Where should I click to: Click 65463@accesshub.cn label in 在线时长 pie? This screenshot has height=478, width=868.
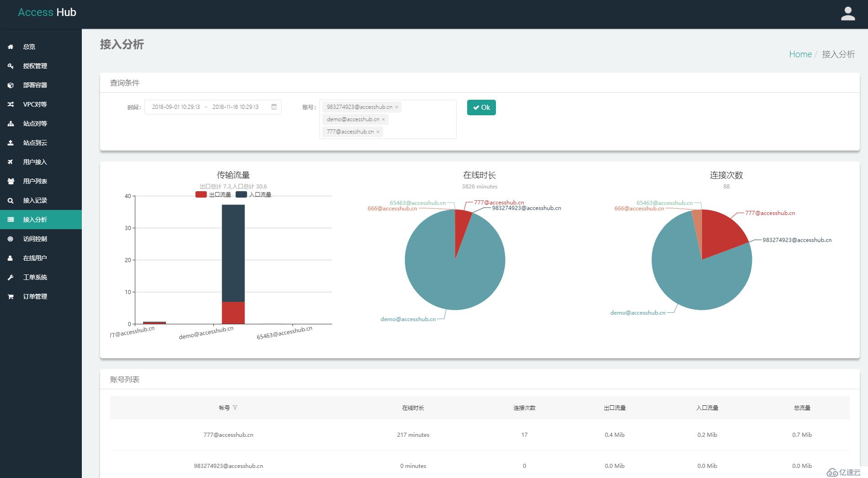click(x=418, y=203)
